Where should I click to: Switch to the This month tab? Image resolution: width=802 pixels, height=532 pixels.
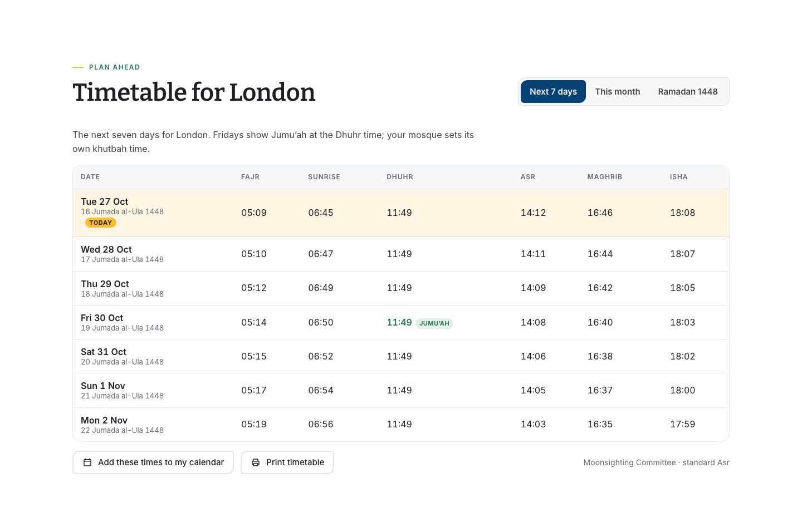point(617,92)
